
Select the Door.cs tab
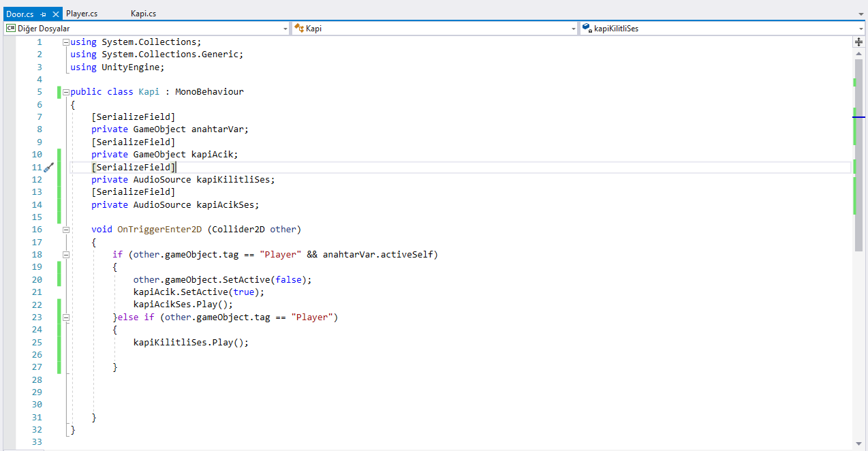point(20,14)
